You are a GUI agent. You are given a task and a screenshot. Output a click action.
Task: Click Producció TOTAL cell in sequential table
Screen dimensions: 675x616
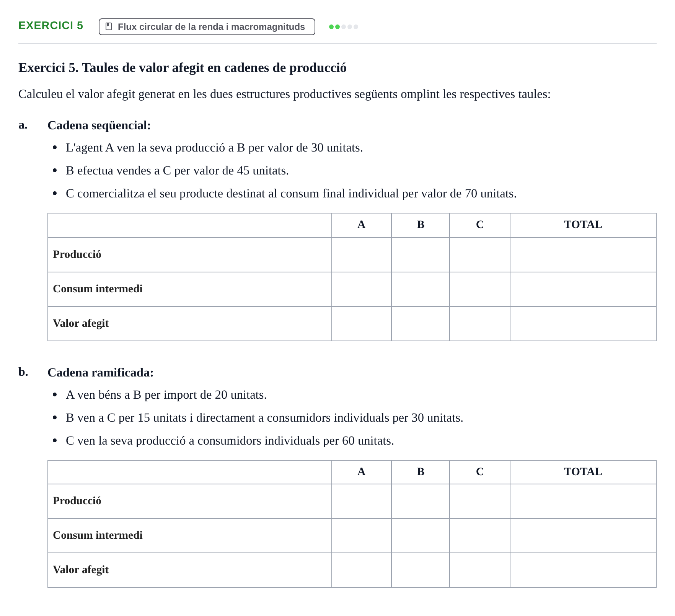[x=583, y=255]
